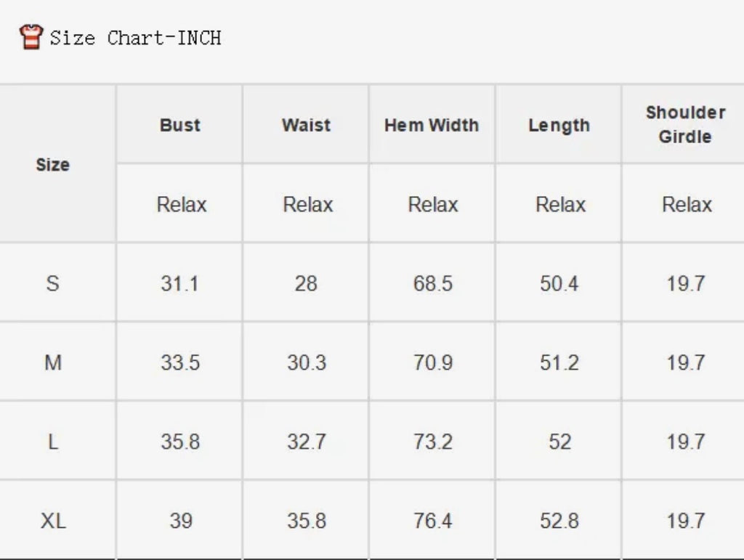Image resolution: width=744 pixels, height=560 pixels.
Task: Click the Size Chart-INCH title text
Action: (x=136, y=38)
